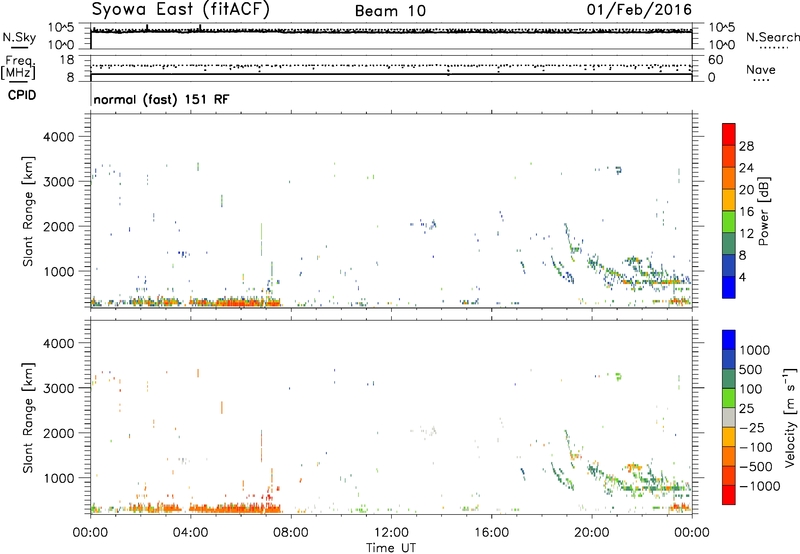The width and height of the screenshot is (800, 554).
Task: Click the "-1000" Velocity scale value
Action: (759, 486)
